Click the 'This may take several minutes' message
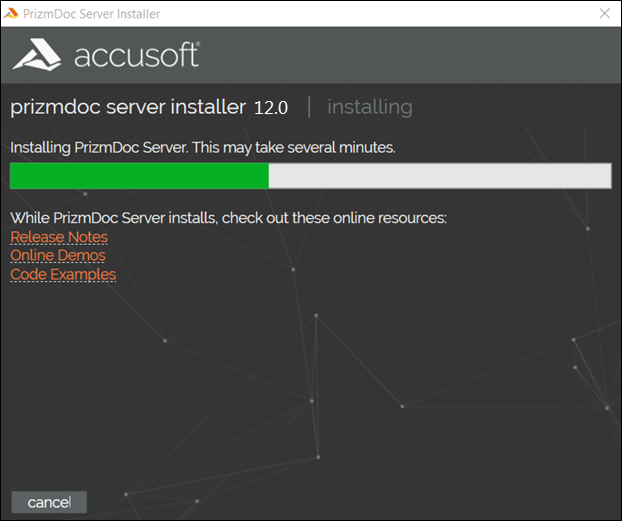This screenshot has width=622, height=521. [294, 147]
